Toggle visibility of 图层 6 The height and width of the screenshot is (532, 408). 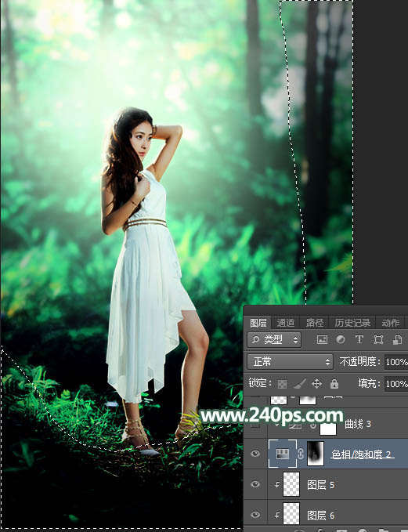pyautogui.click(x=255, y=515)
